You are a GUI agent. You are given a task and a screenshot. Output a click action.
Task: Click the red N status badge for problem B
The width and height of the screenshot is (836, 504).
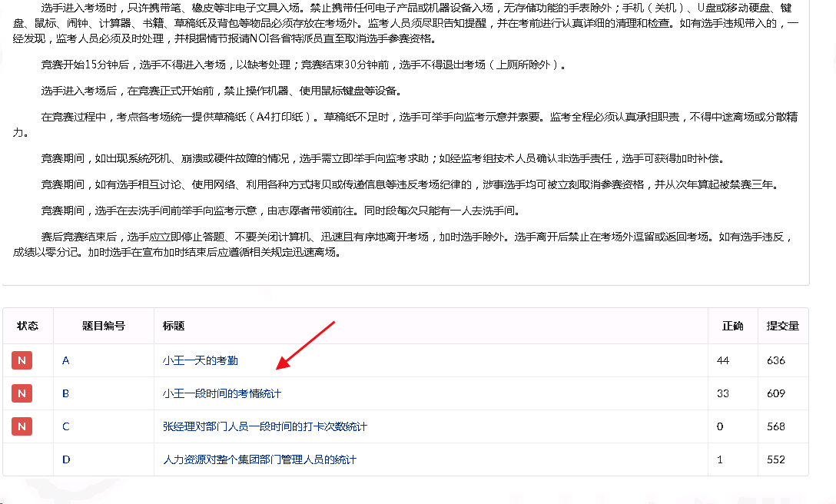22,393
